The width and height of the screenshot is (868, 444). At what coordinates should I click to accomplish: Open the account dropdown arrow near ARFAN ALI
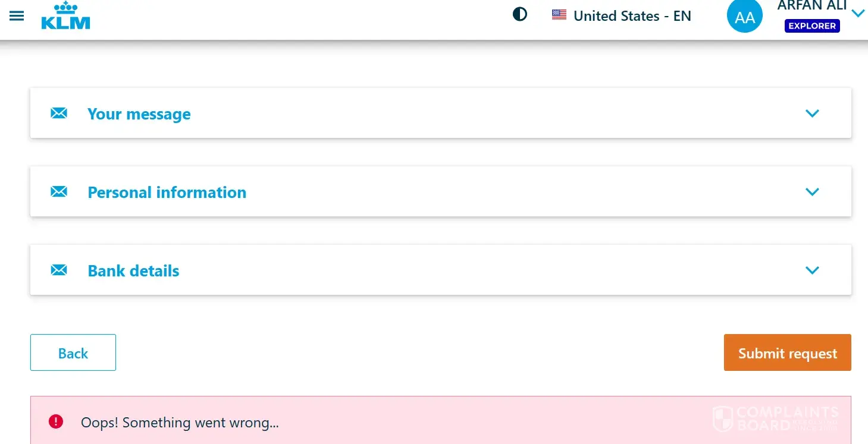click(x=858, y=13)
